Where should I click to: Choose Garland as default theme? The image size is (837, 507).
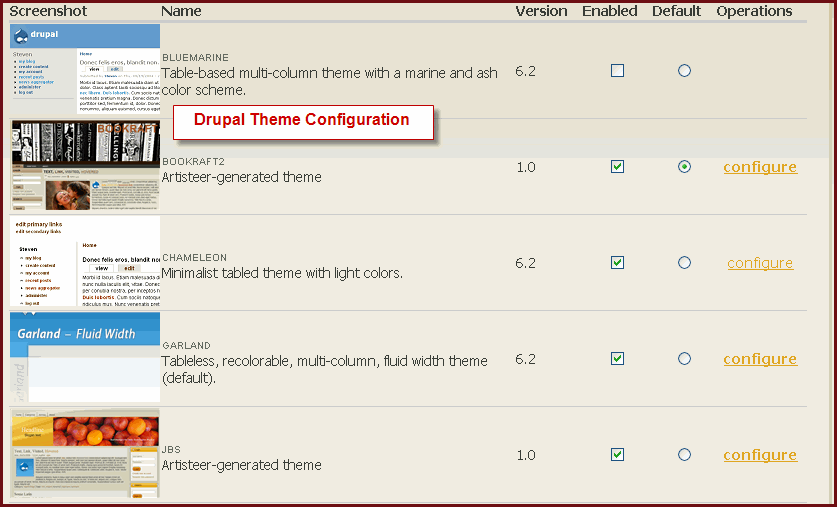(684, 359)
